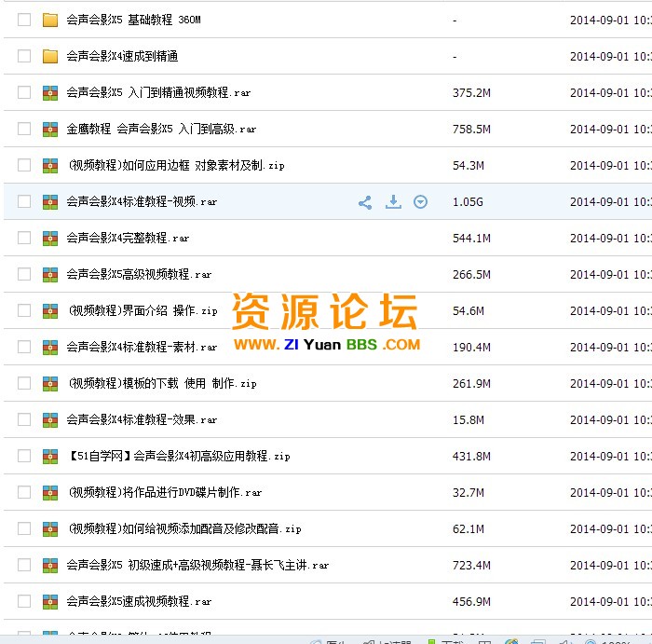The height and width of the screenshot is (644, 652).
Task: Click the archive icon of 金鹰教程 会声会影X5 入门到高级.rar
Action: pyautogui.click(x=50, y=129)
